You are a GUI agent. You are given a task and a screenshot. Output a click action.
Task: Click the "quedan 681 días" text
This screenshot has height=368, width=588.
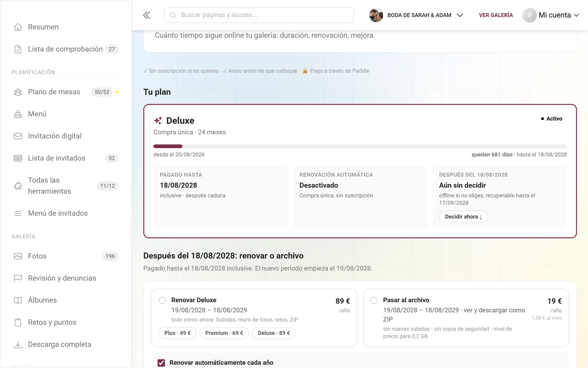tap(492, 155)
